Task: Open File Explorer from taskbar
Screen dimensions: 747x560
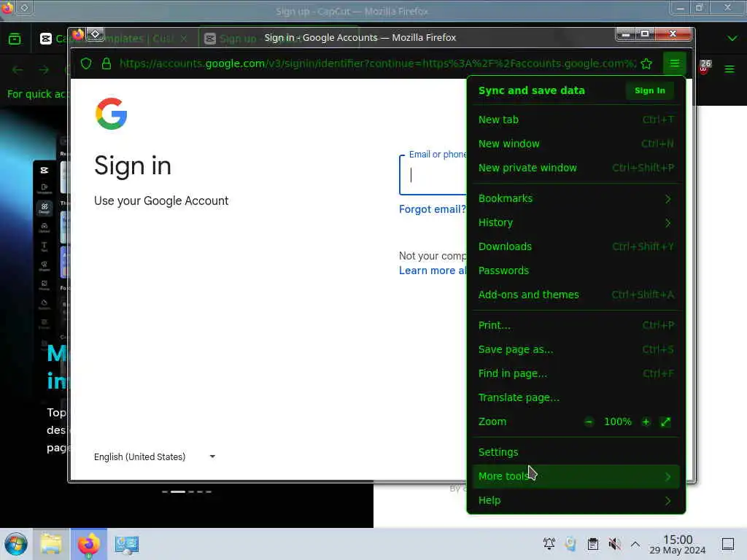Action: (51, 544)
